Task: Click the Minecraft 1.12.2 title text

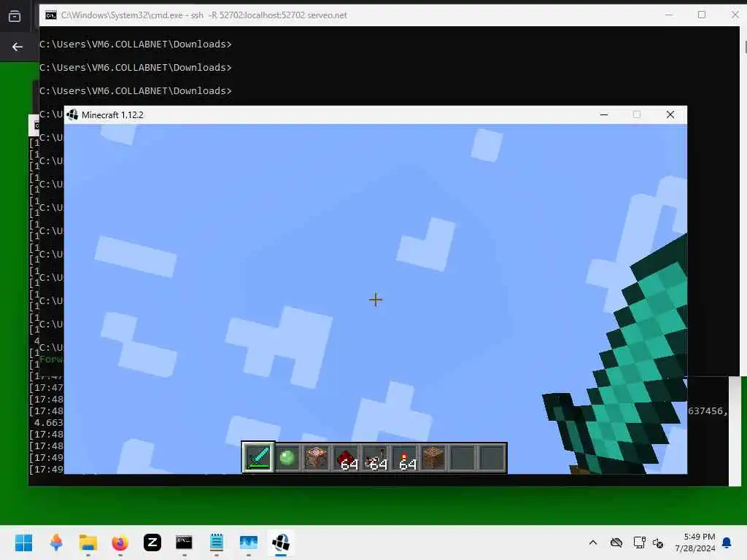Action: point(112,115)
